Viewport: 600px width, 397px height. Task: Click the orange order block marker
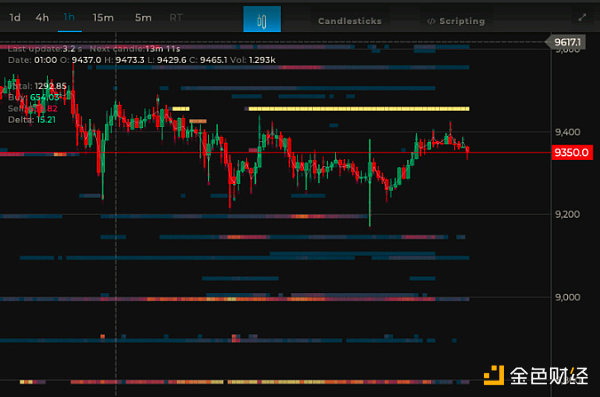point(198,121)
